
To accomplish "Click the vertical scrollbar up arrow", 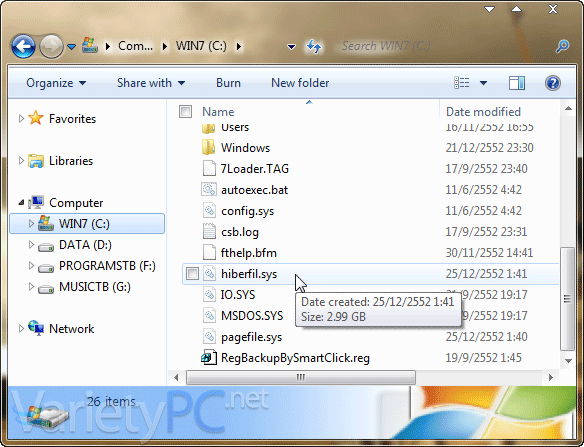I will click(568, 109).
